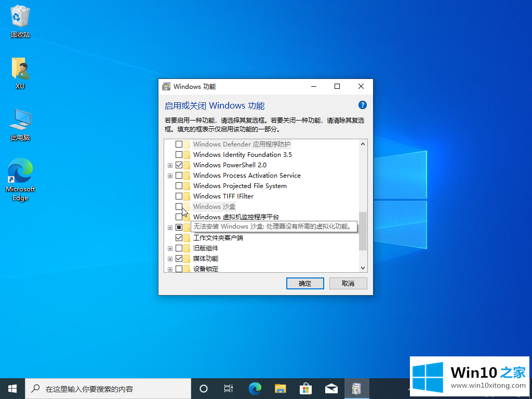The image size is (532, 399).
Task: Click the feature list scroll down arrow
Action: (x=363, y=268)
